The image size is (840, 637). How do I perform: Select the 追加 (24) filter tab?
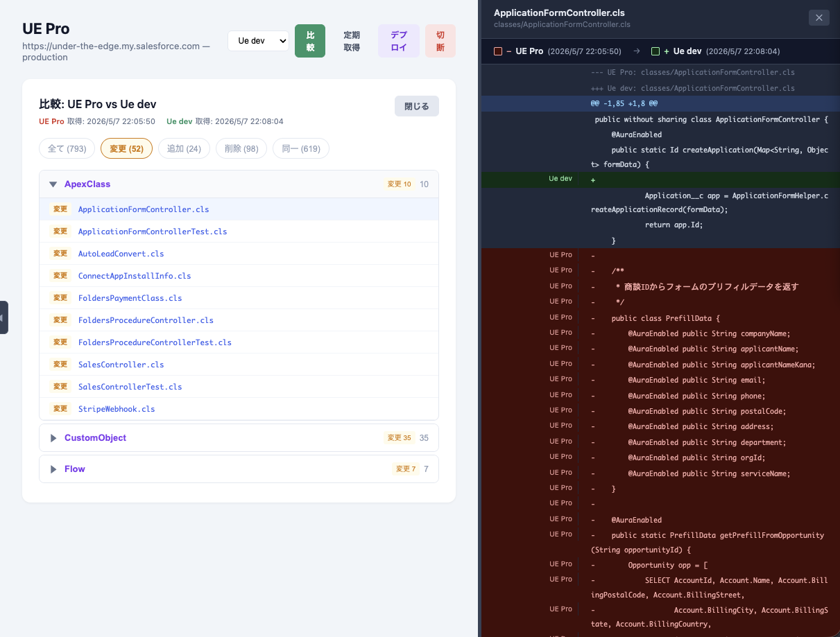[184, 148]
